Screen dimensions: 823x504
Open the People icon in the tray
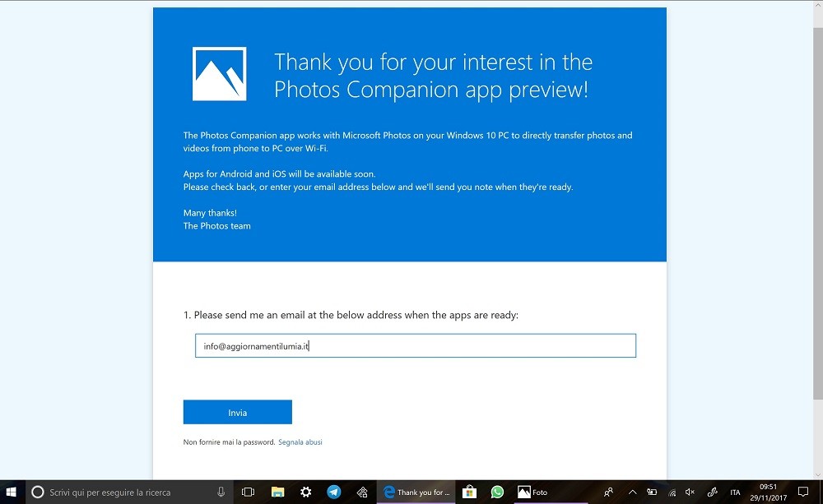coord(608,492)
